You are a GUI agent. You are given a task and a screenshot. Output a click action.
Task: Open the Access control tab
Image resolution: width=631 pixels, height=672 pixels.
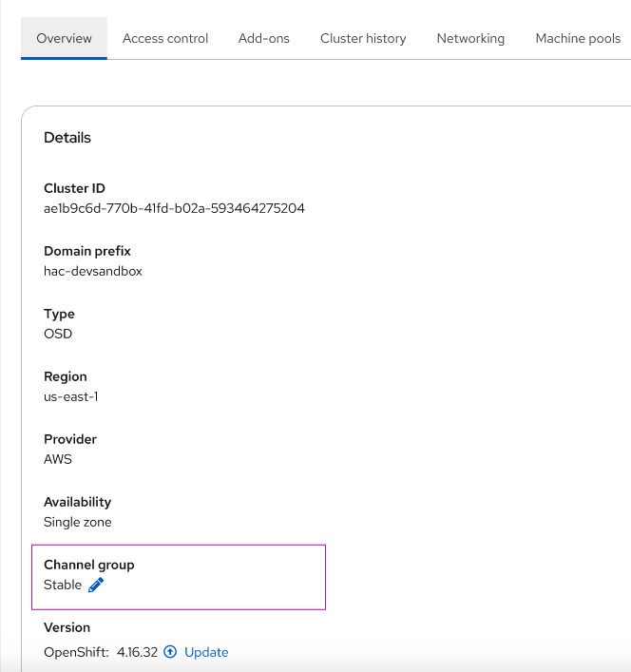click(165, 38)
